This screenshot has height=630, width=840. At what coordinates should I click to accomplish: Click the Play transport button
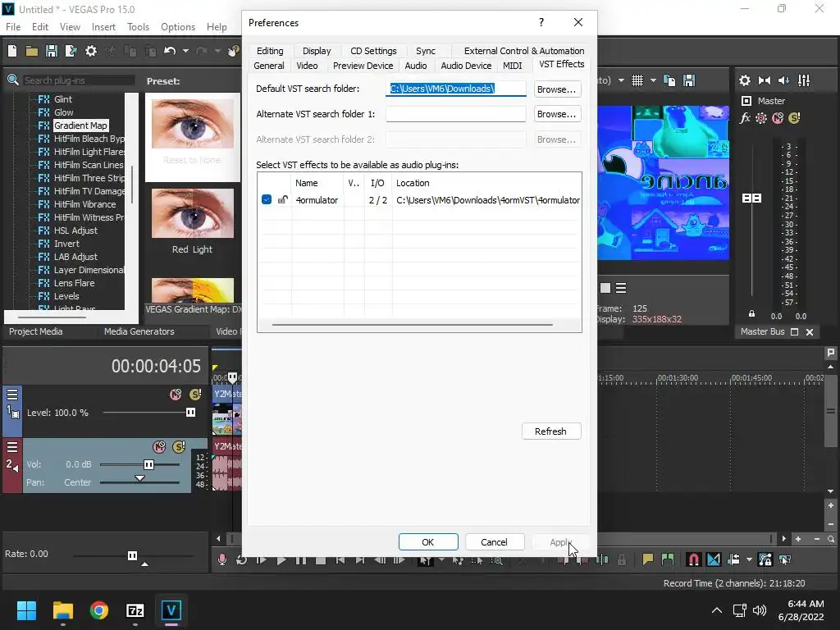(x=281, y=559)
